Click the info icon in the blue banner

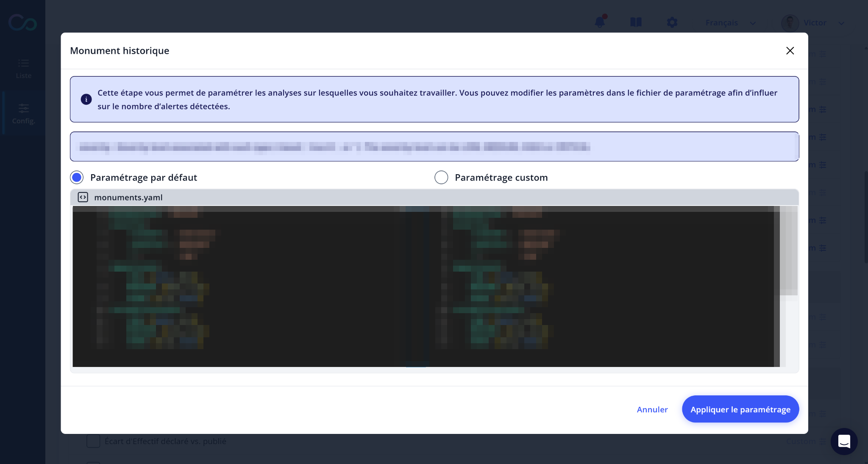tap(86, 99)
